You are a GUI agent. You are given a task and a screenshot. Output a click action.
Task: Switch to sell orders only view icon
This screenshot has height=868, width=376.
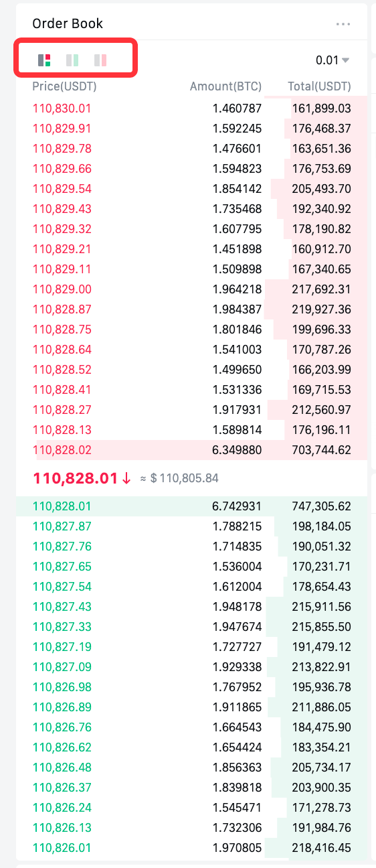tap(100, 60)
